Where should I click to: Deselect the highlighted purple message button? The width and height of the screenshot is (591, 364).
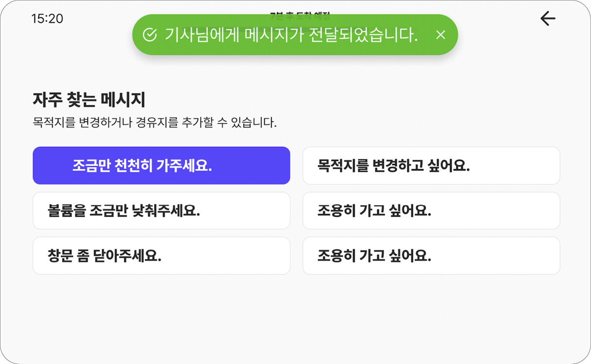(x=161, y=165)
